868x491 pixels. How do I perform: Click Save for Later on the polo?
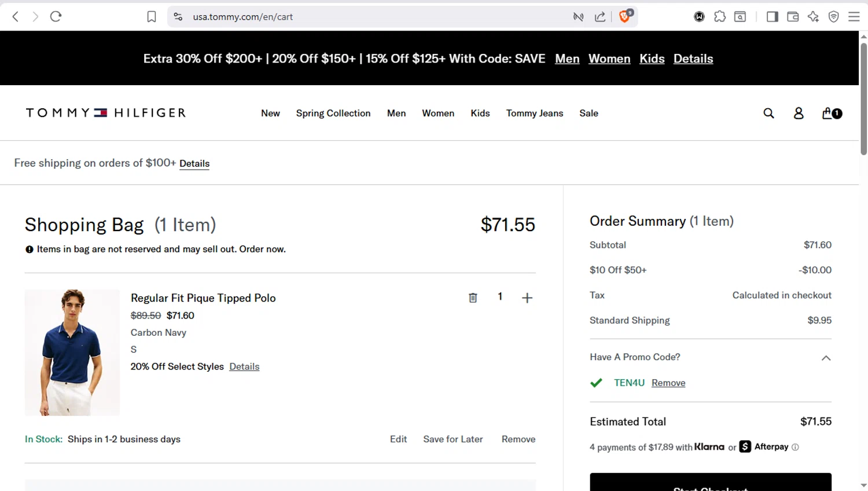(453, 439)
